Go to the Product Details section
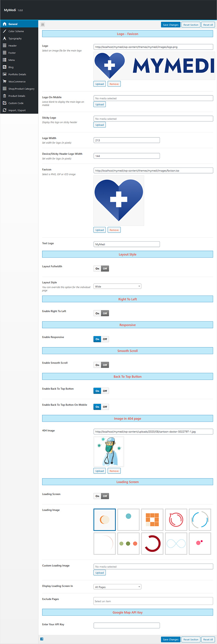217x644 pixels. tap(19, 96)
